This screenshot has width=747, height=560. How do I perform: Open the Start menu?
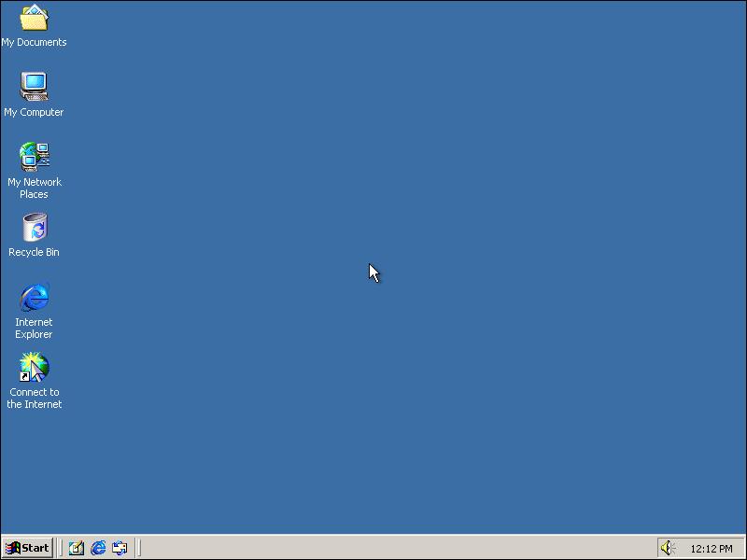(x=27, y=548)
